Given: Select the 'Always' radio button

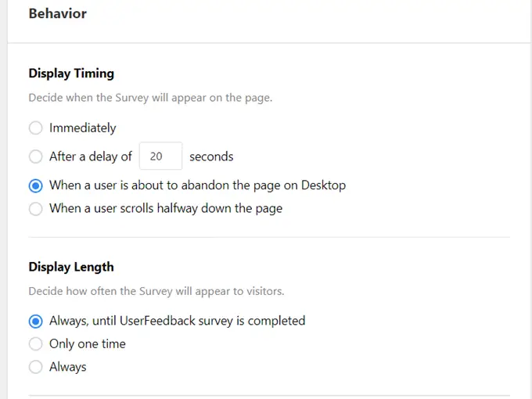Looking at the screenshot, I should [x=35, y=367].
